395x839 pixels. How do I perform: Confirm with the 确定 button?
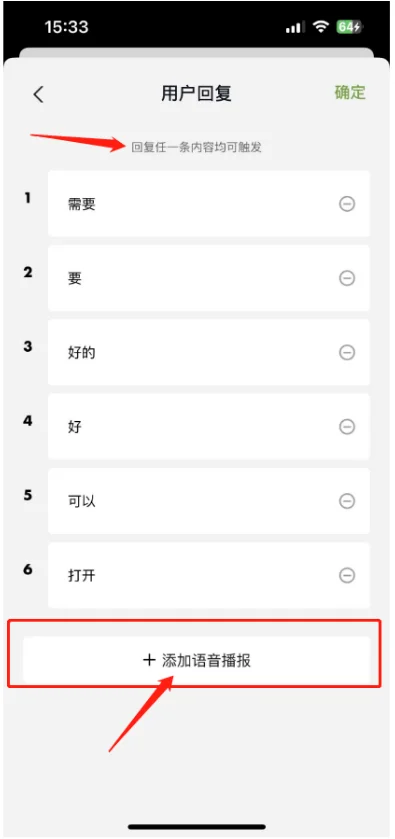(x=350, y=92)
